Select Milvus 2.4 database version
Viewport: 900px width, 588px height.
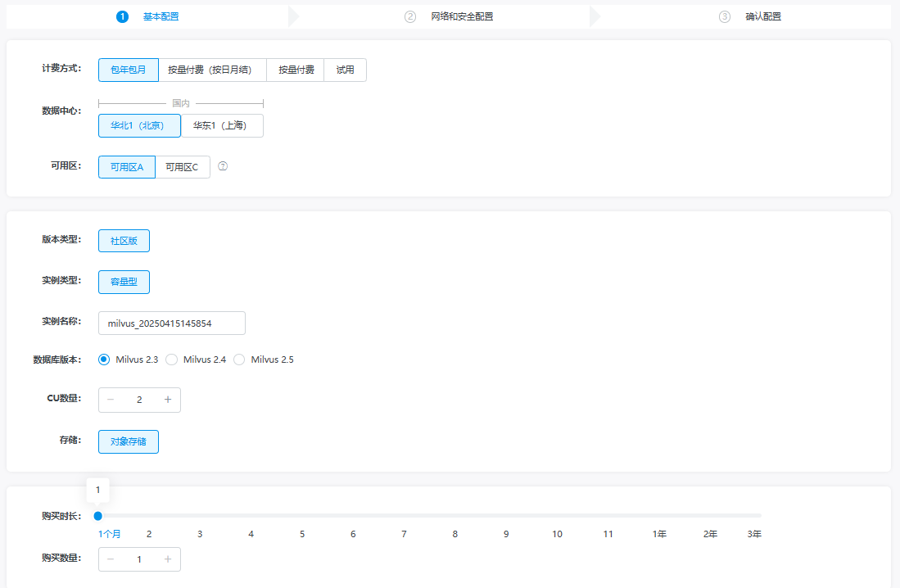tap(172, 360)
